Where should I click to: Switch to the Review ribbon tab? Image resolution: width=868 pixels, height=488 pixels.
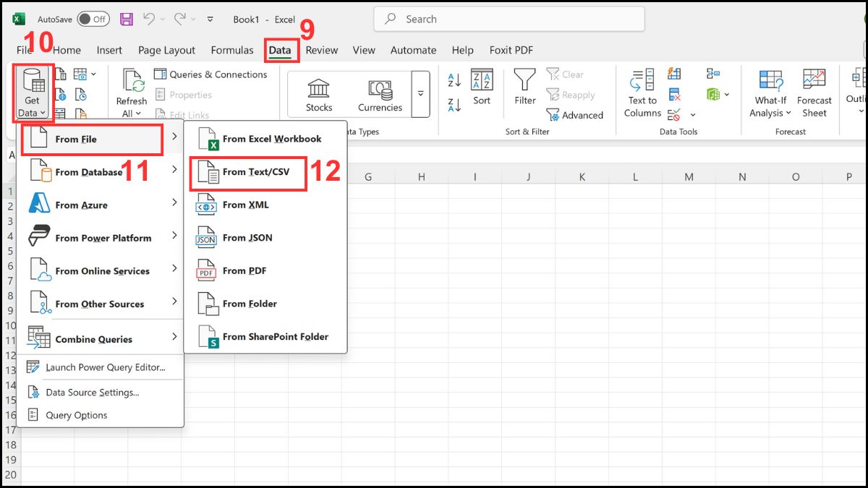point(321,50)
